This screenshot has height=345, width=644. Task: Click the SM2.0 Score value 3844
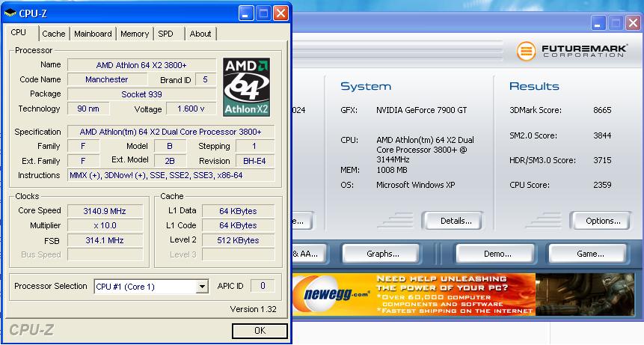tap(602, 135)
